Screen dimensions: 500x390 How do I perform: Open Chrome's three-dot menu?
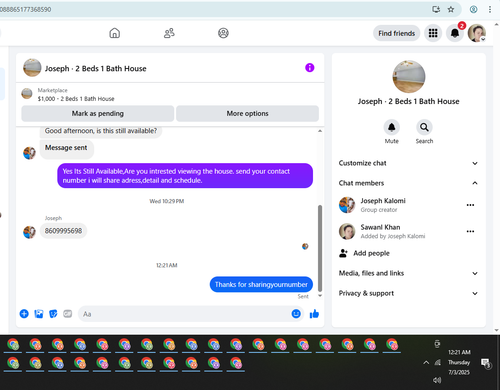coord(490,9)
